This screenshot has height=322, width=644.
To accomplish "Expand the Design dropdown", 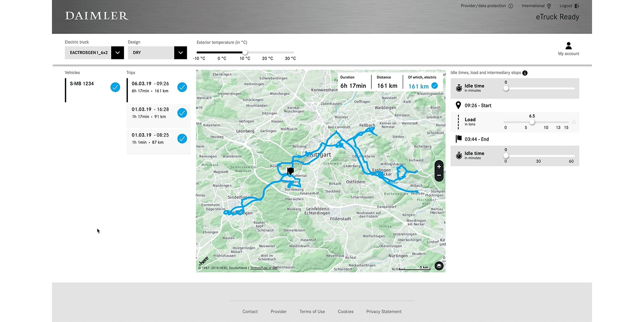I will click(x=180, y=53).
